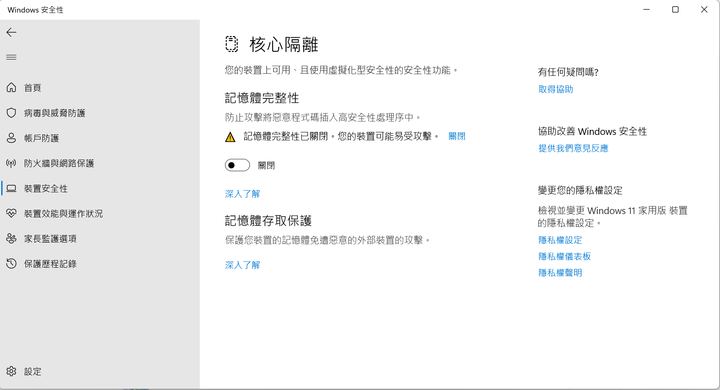Click the 變更您的隱私權設定 heading
Screen dimensions: 720x390
pos(580,190)
